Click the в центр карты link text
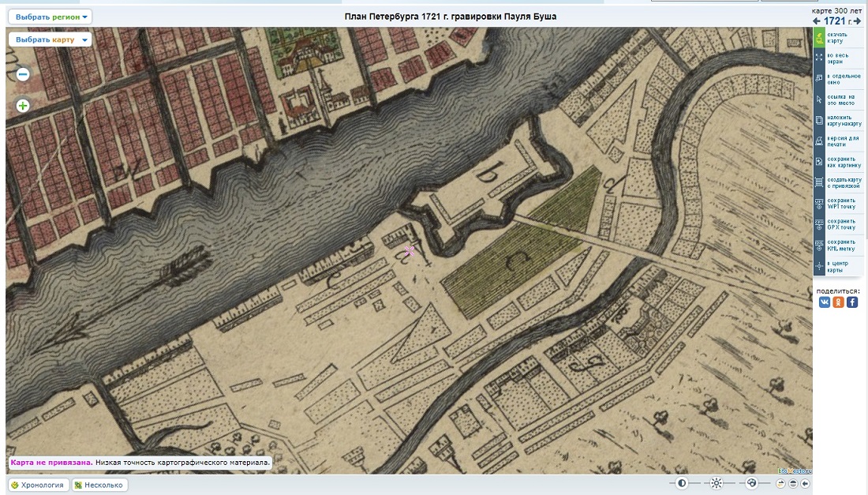 [837, 266]
